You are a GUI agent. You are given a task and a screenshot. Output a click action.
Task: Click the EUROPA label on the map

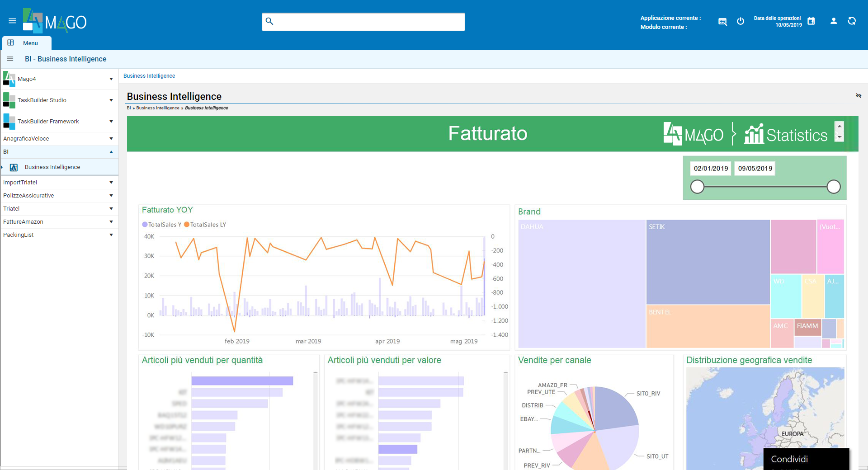[x=793, y=434]
